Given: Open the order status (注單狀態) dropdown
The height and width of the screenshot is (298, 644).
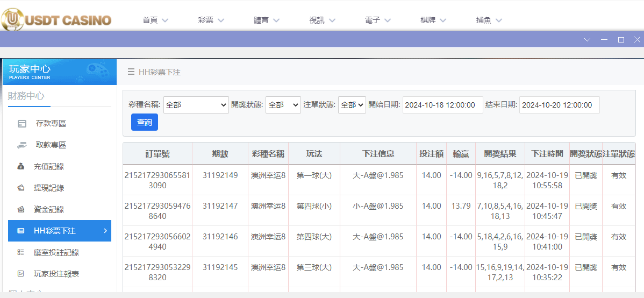Looking at the screenshot, I should (x=352, y=105).
